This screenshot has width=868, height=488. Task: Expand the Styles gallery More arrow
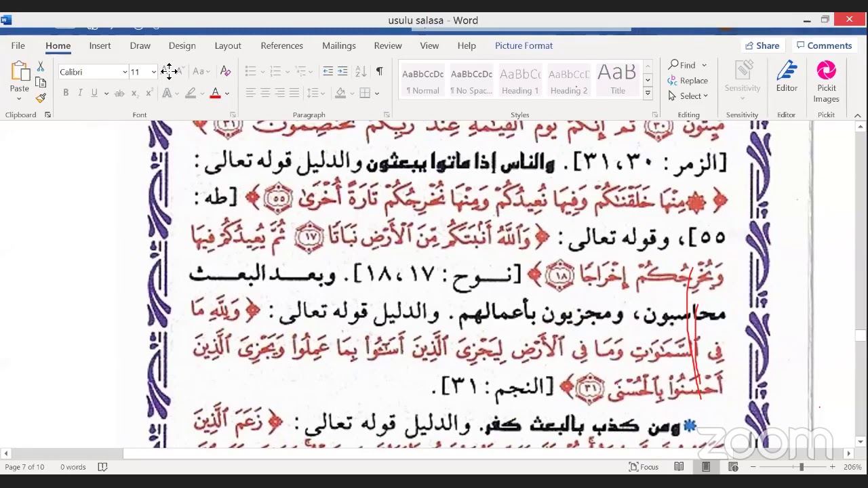point(648,94)
